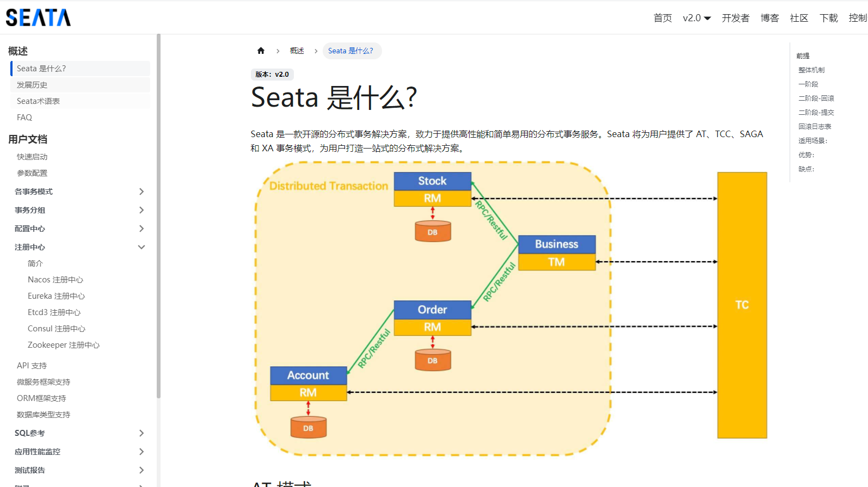Screen dimensions: 868x487
Task: Click the '版本: v2.0' badge
Action: [x=272, y=75]
